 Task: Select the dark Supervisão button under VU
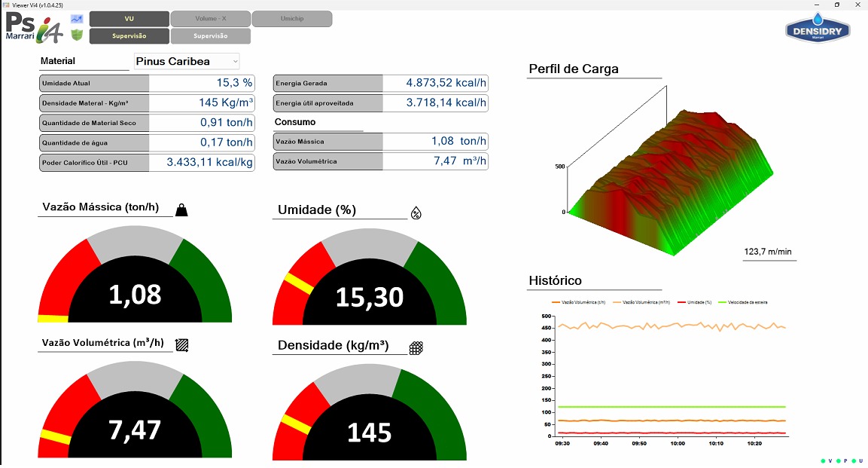click(129, 36)
